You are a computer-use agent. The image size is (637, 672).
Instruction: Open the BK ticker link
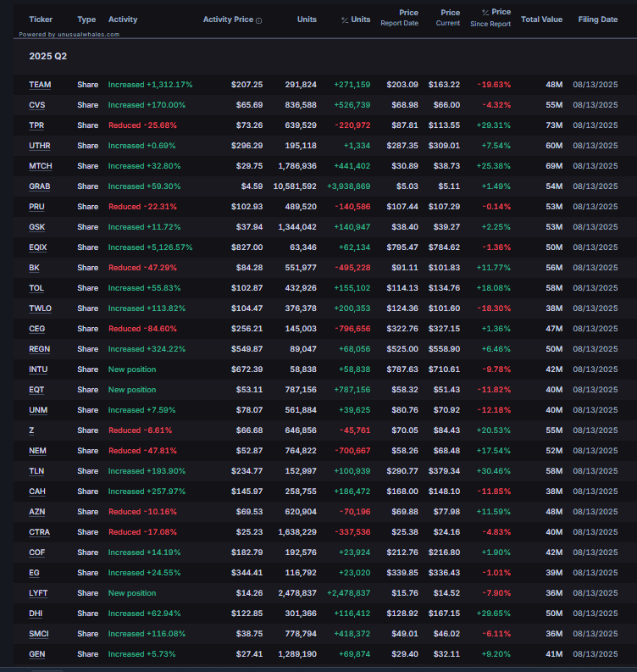tap(34, 268)
